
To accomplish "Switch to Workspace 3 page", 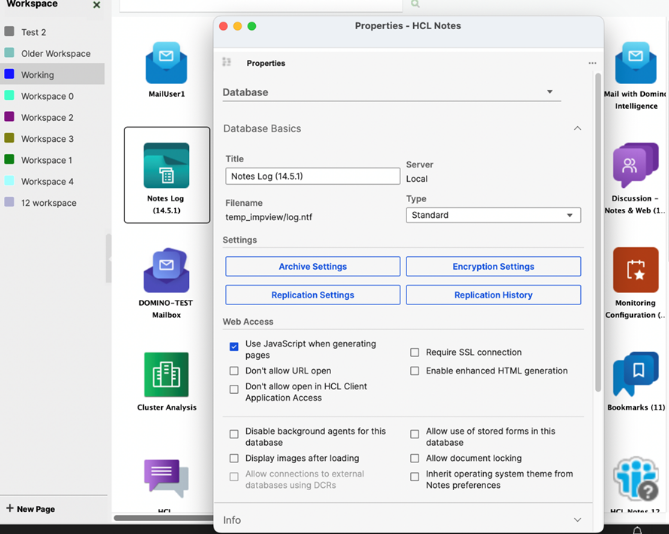I will point(52,139).
